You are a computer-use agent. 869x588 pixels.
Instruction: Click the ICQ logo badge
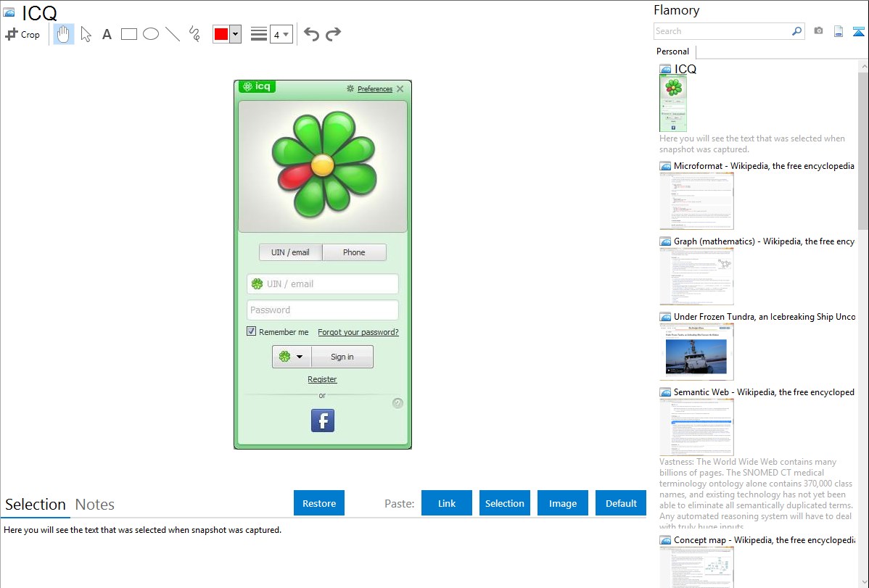click(258, 86)
